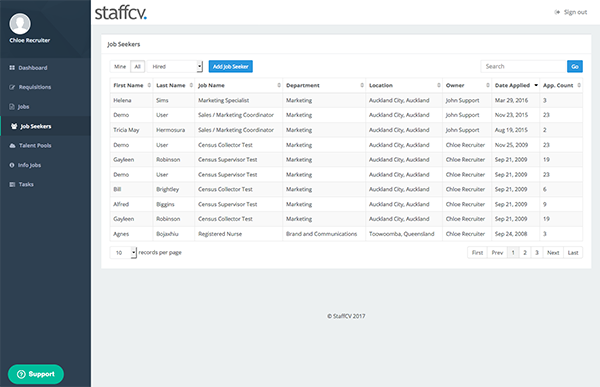Click the Go search button
600x387 pixels.
point(575,67)
